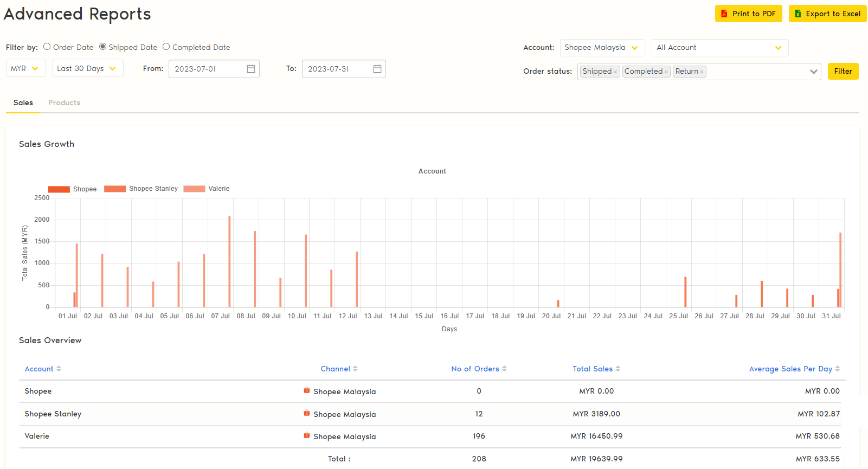Select the Completed Date radio button

[x=166, y=47]
